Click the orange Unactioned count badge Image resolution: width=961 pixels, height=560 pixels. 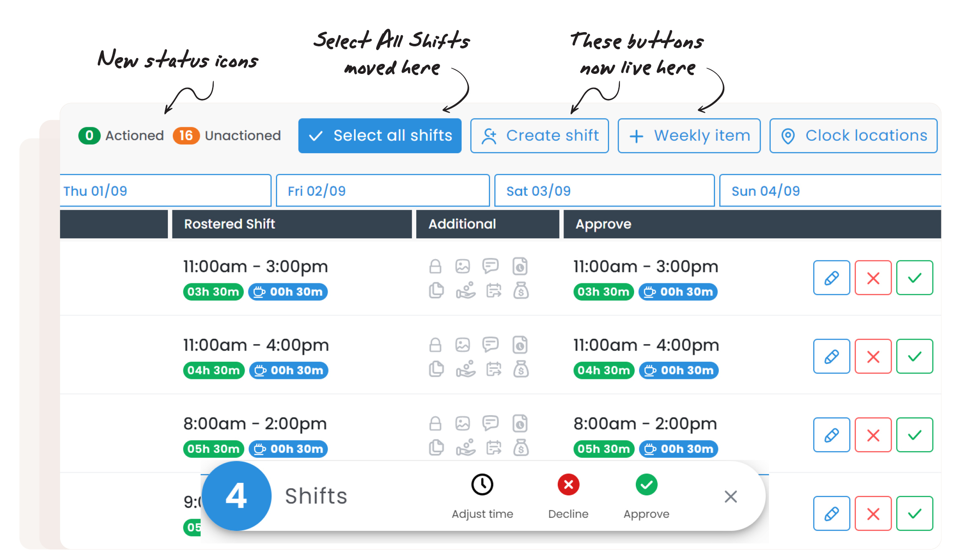pyautogui.click(x=186, y=136)
